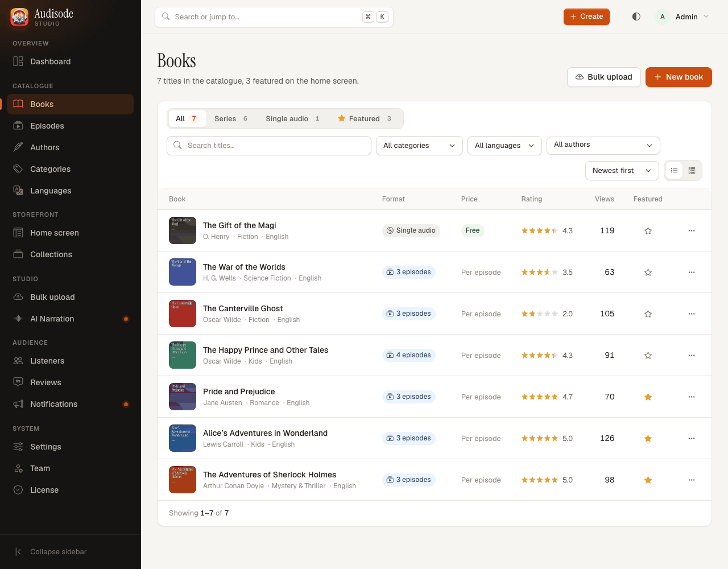This screenshot has width=728, height=569.
Task: Open row actions for The Gift of the Magi
Action: (692, 230)
